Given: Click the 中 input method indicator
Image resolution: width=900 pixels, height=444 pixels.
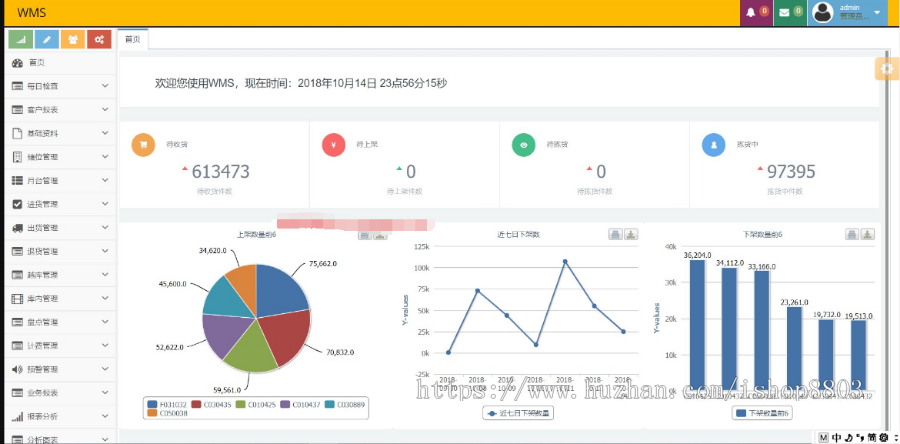Looking at the screenshot, I should point(837,438).
